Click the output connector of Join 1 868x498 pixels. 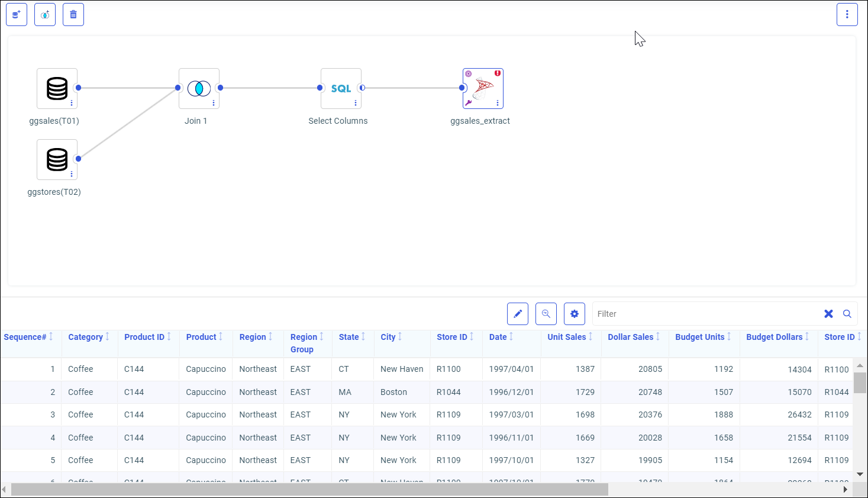coord(220,88)
